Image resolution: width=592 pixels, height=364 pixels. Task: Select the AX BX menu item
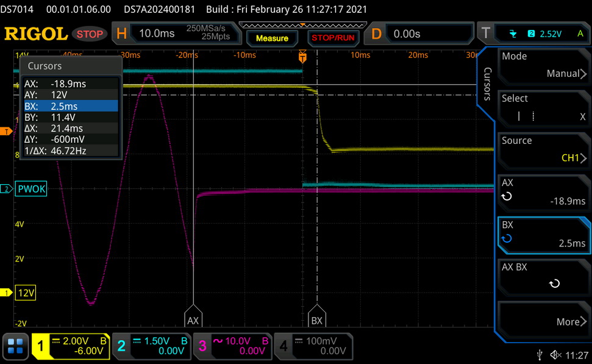pos(544,277)
